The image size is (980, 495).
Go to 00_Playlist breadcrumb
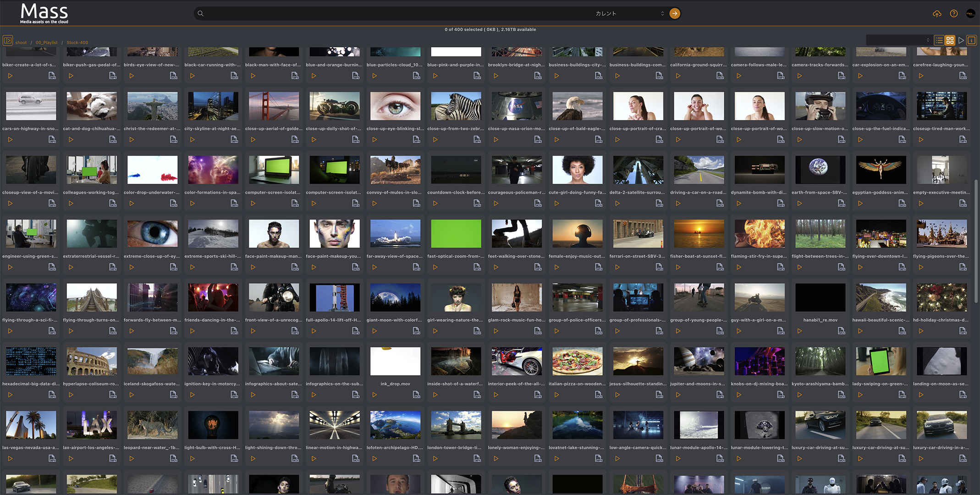(47, 43)
